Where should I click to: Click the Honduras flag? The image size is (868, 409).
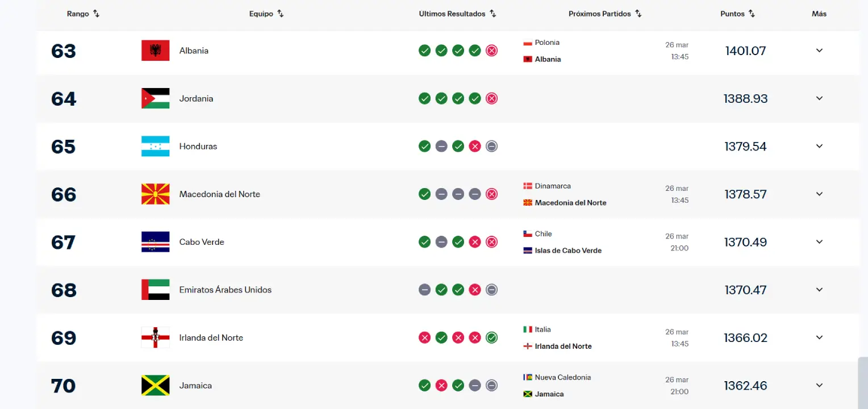pyautogui.click(x=156, y=146)
